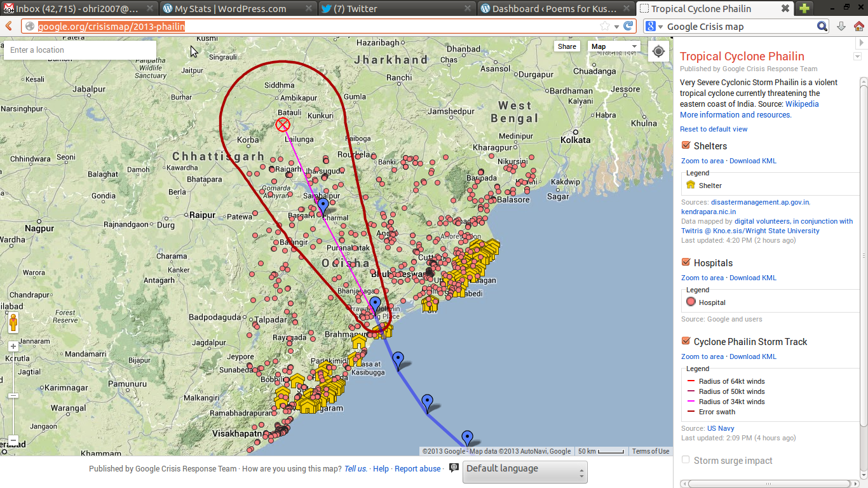868x488 pixels.
Task: Click Reset to default view link
Action: pos(714,129)
